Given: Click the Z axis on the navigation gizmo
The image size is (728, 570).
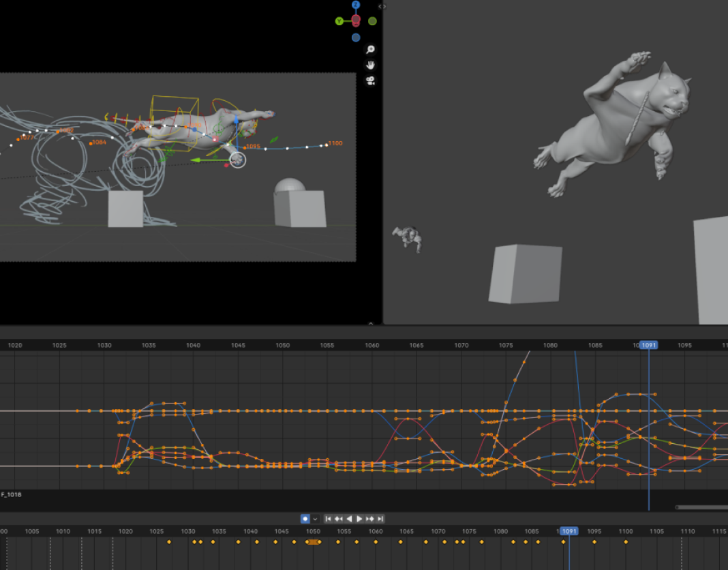Looking at the screenshot, I should click(x=356, y=5).
